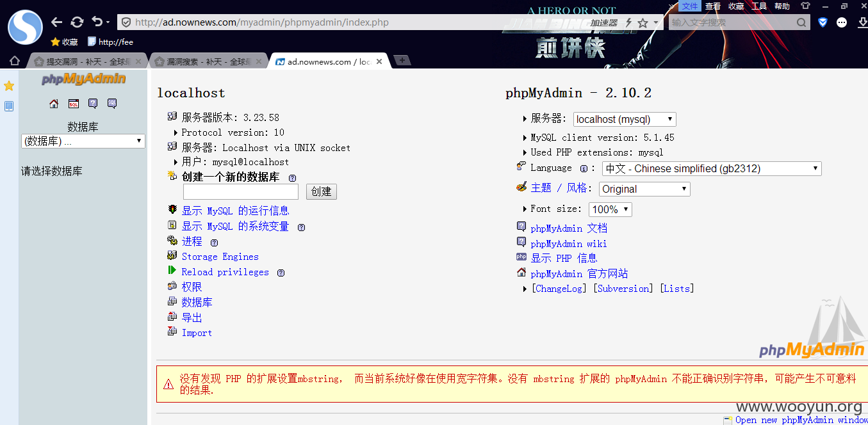Image resolution: width=868 pixels, height=425 pixels.
Task: Open 显示 MySQL 的系统变量 link
Action: tap(235, 227)
